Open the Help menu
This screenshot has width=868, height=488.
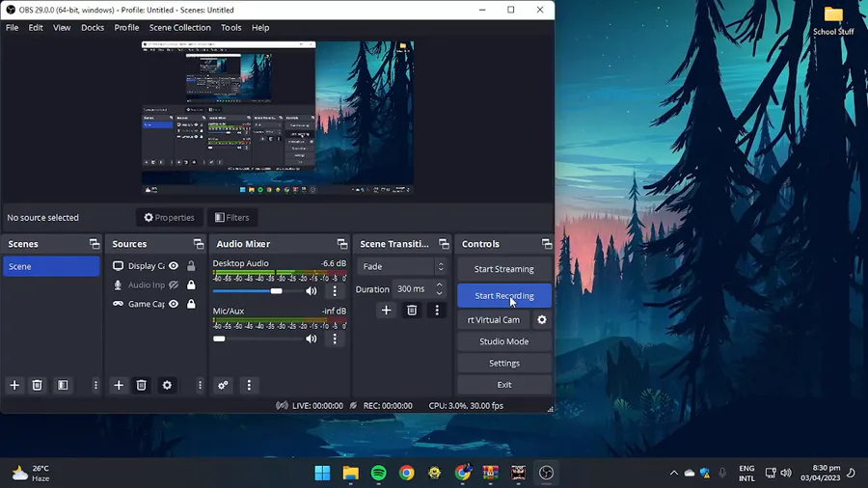tap(260, 28)
